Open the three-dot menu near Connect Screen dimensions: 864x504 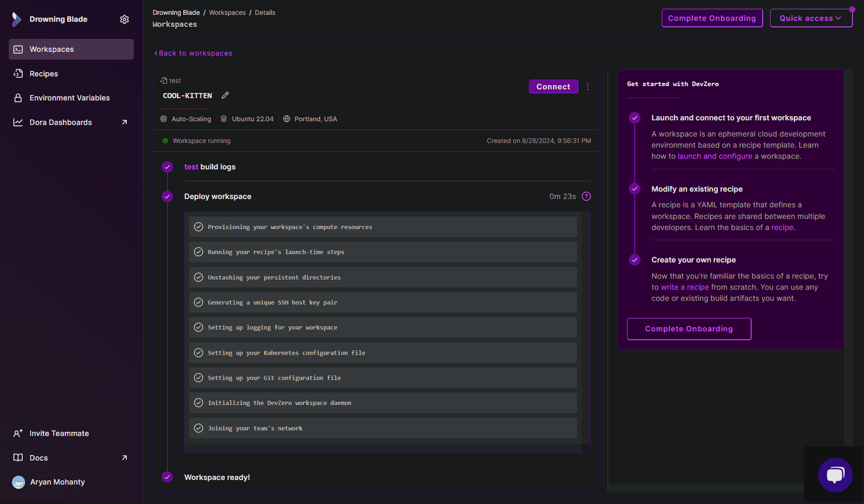point(587,87)
